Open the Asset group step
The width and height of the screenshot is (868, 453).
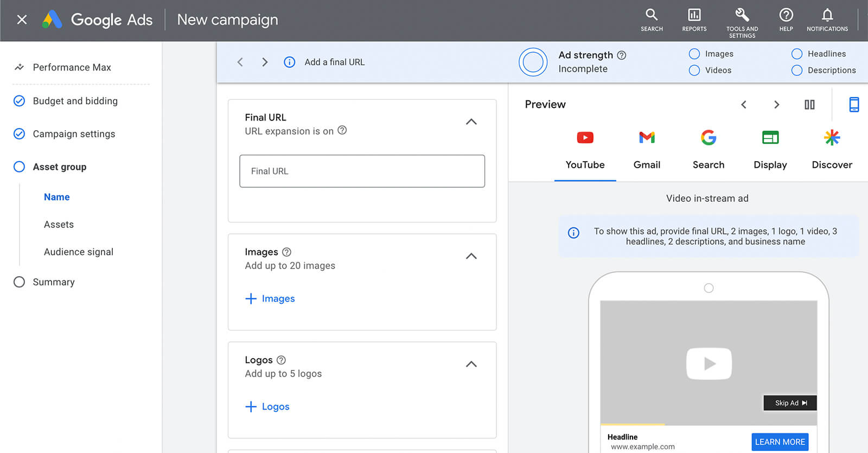60,167
